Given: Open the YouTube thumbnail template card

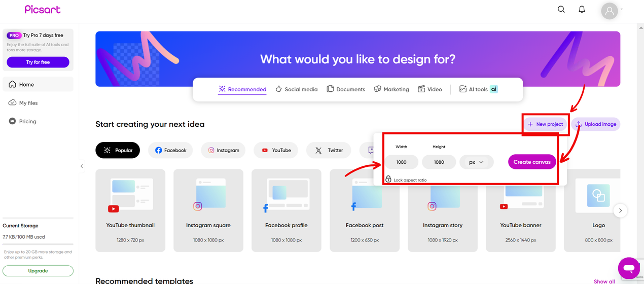Looking at the screenshot, I should [130, 210].
